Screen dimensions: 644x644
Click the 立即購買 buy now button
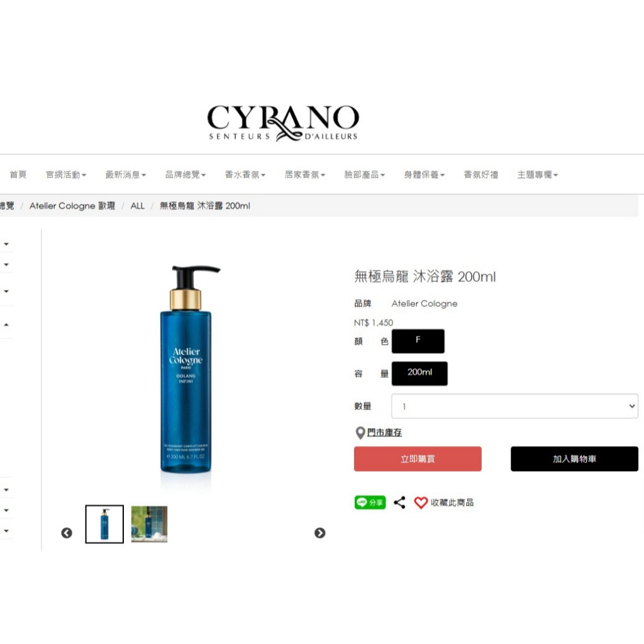(418, 458)
